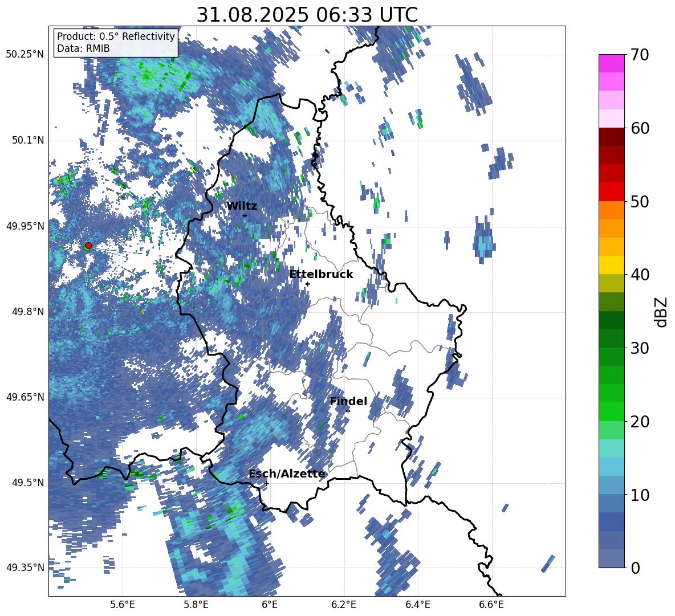Click the 70 value on the colorbar
This screenshot has width=675, height=616.
pyautogui.click(x=640, y=55)
